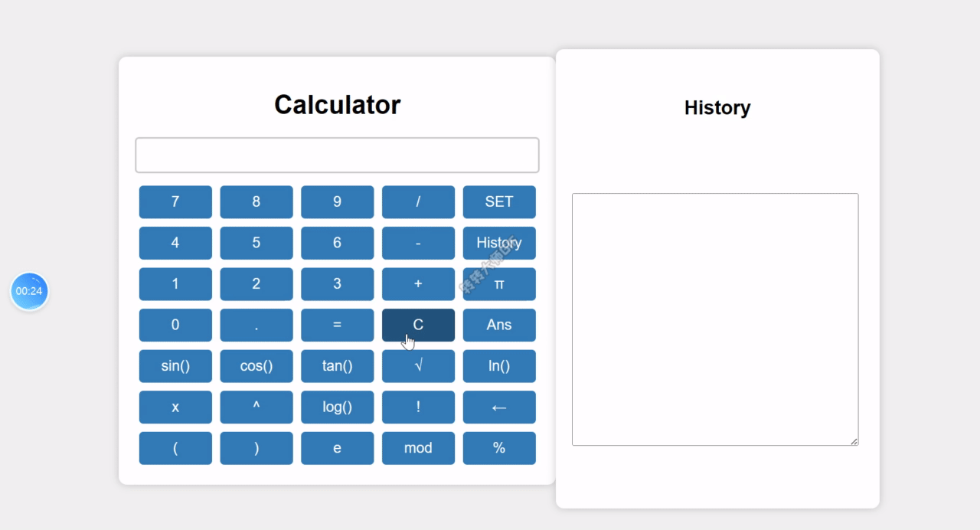Click the percent sign button

tap(499, 448)
